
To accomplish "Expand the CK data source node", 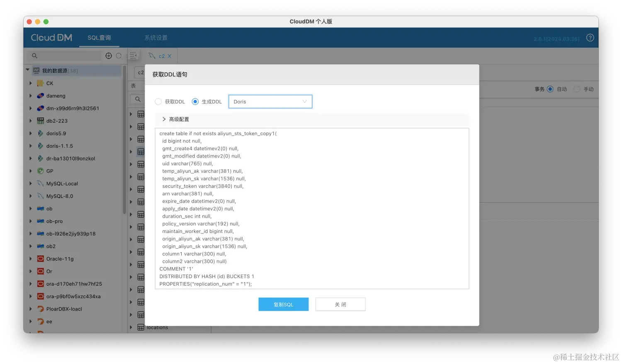I will 30,83.
